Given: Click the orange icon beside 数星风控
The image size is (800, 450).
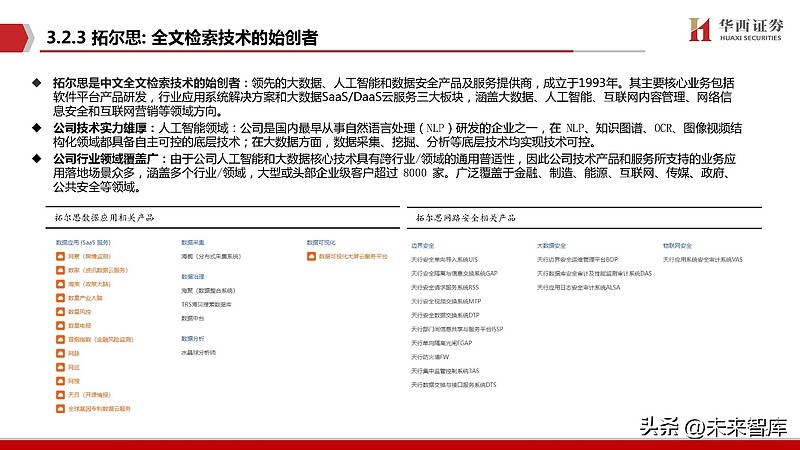Looking at the screenshot, I should (60, 312).
